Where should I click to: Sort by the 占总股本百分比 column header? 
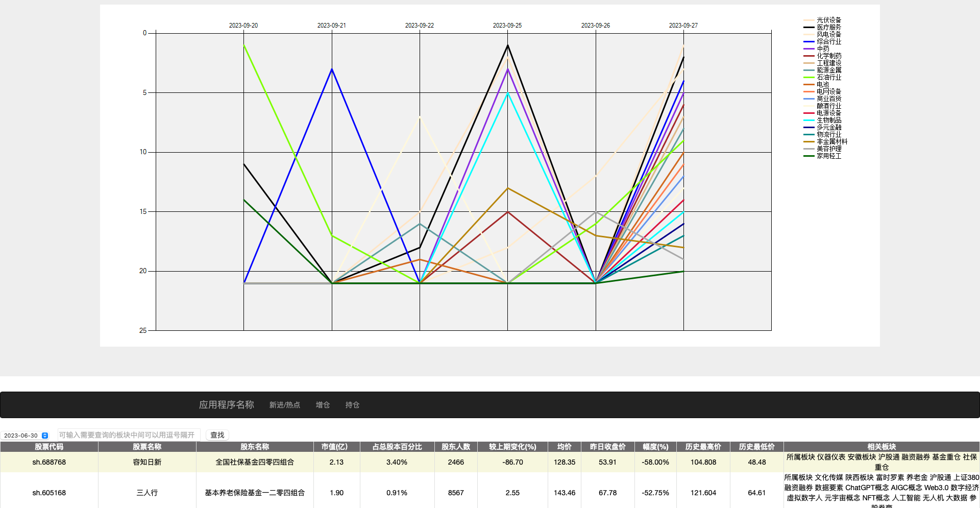click(x=397, y=447)
